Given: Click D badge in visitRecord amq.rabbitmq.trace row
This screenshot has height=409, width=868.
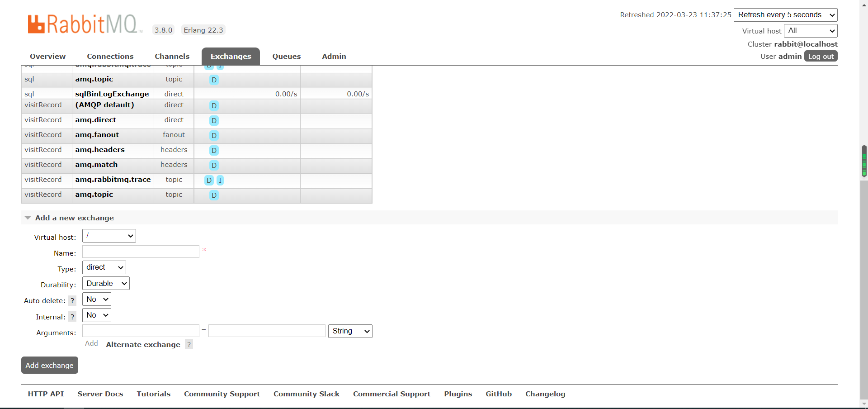Looking at the screenshot, I should (x=209, y=181).
